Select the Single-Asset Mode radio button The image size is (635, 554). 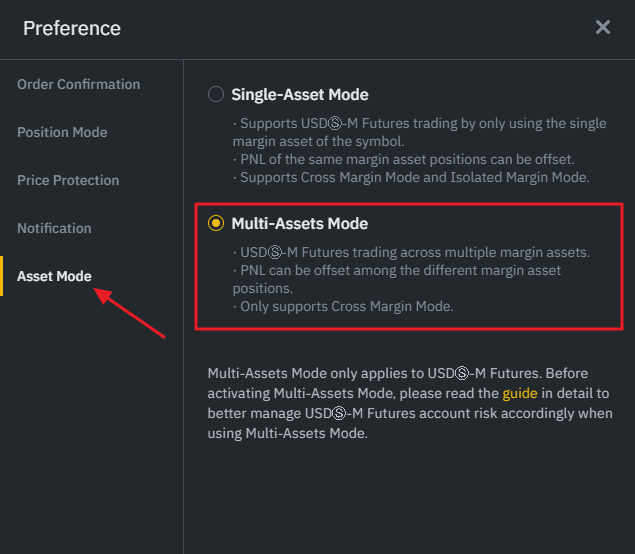click(216, 95)
